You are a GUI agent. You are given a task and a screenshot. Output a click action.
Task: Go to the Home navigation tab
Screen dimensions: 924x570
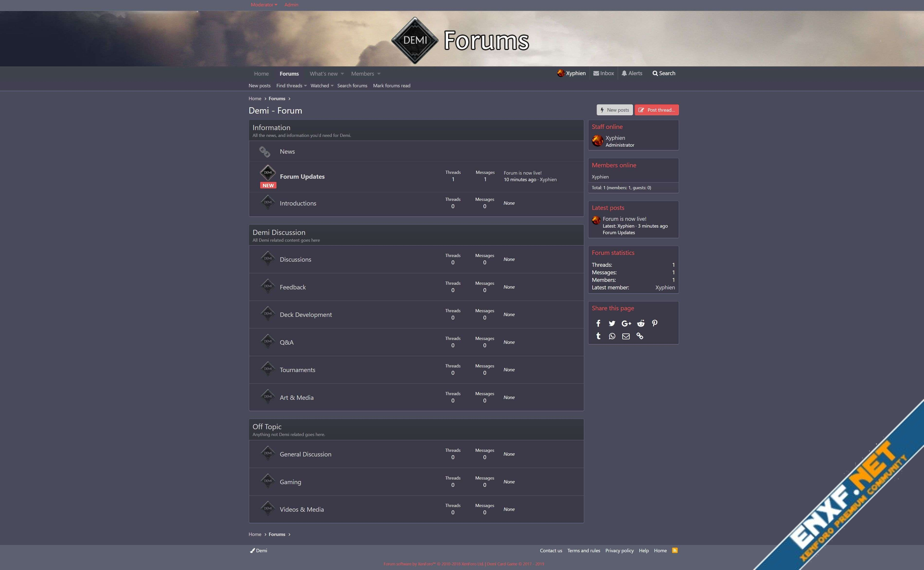pyautogui.click(x=261, y=73)
